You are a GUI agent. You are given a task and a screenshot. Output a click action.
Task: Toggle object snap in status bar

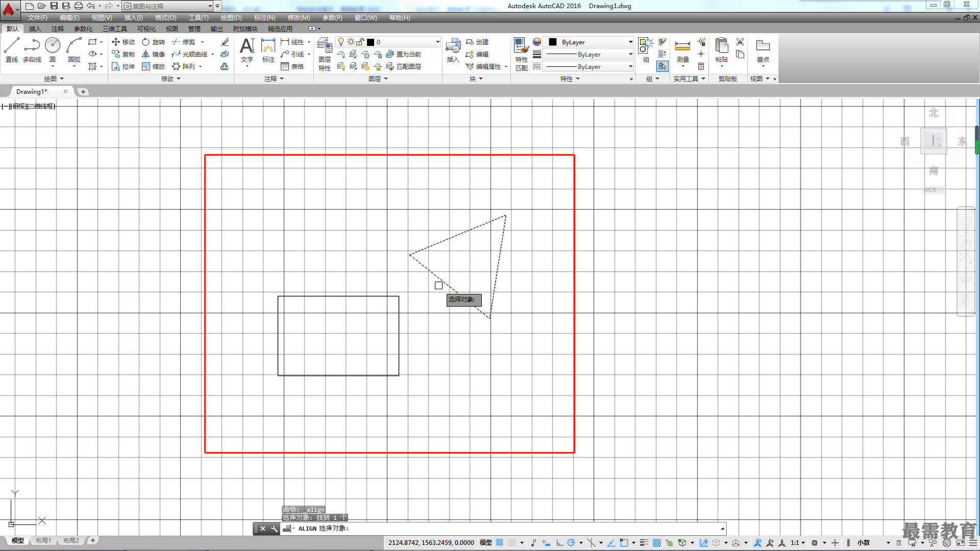click(x=624, y=543)
